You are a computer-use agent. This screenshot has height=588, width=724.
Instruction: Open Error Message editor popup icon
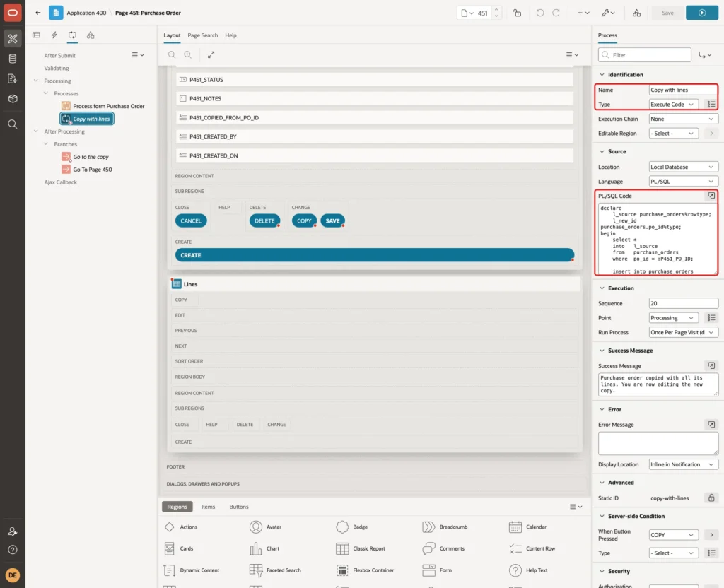pos(711,424)
